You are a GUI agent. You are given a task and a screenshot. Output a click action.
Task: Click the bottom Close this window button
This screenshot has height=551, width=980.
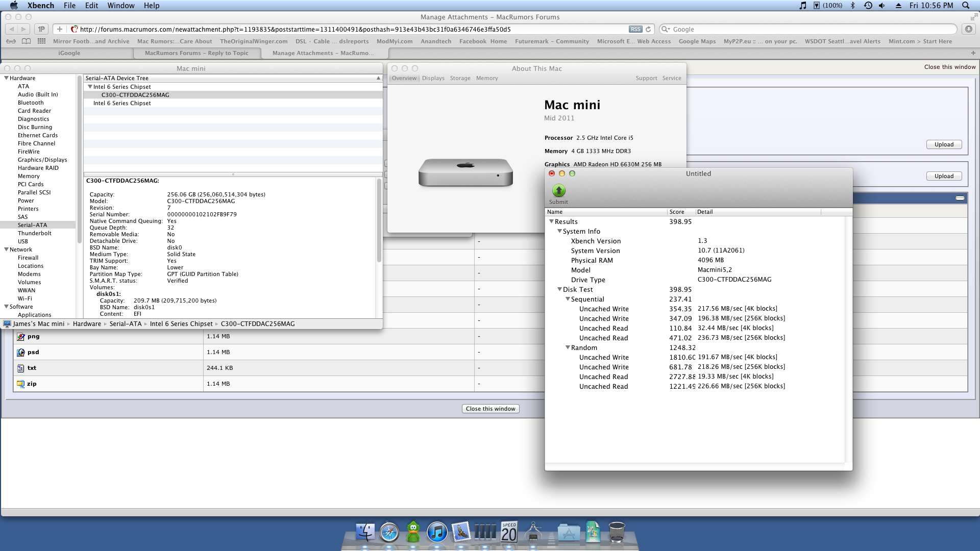point(491,409)
